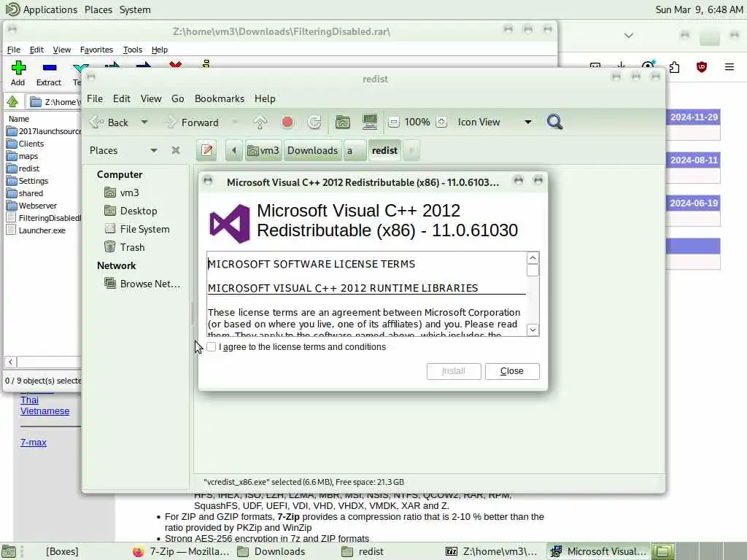Click the license text scrollbar thumb
This screenshot has width=747, height=560.
pos(533,270)
